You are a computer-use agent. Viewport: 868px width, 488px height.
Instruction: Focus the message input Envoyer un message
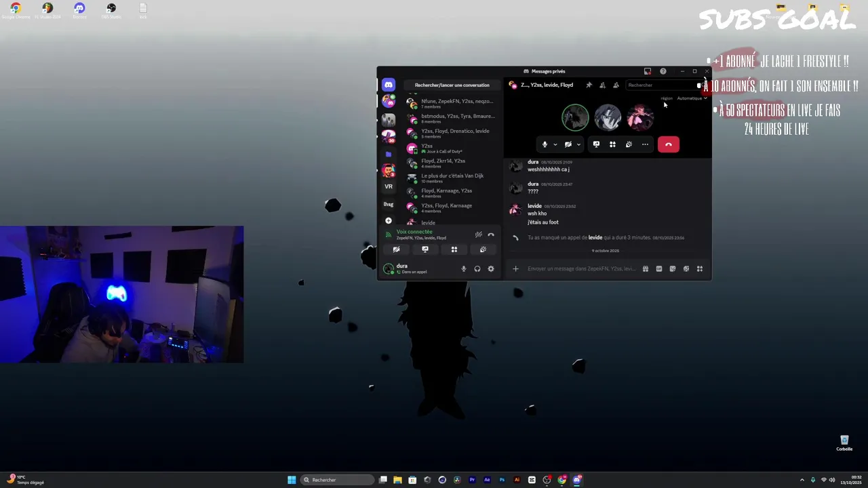(x=582, y=269)
